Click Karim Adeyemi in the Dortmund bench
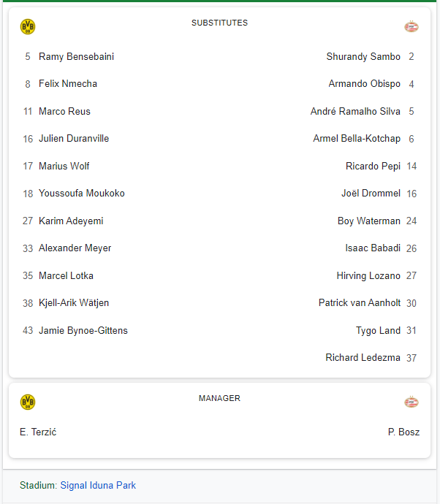This screenshot has width=440, height=504. pyautogui.click(x=71, y=221)
